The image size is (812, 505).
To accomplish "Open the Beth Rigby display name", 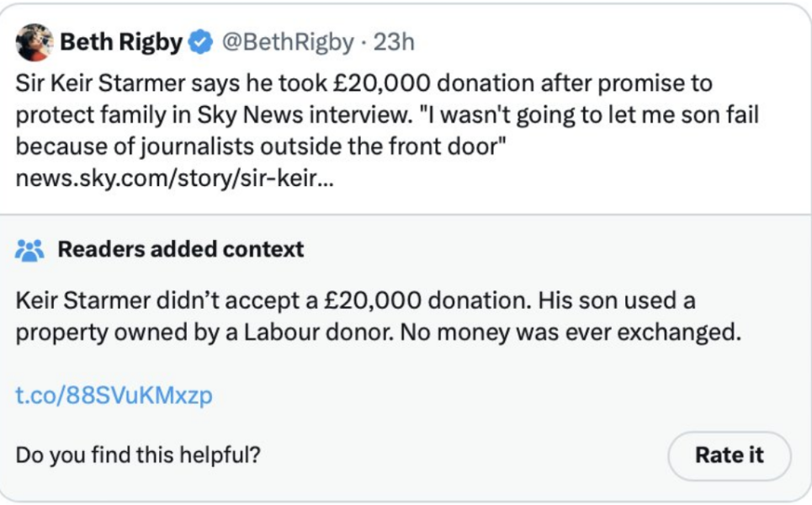I will 121,42.
